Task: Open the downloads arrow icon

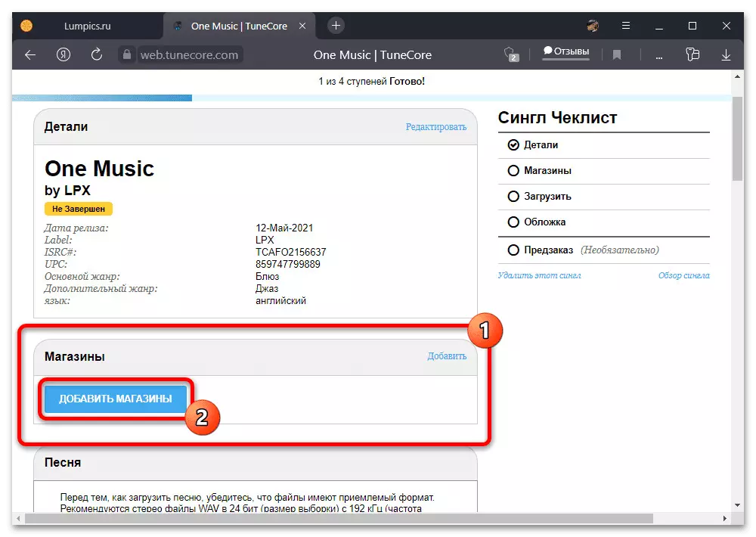Action: [726, 55]
